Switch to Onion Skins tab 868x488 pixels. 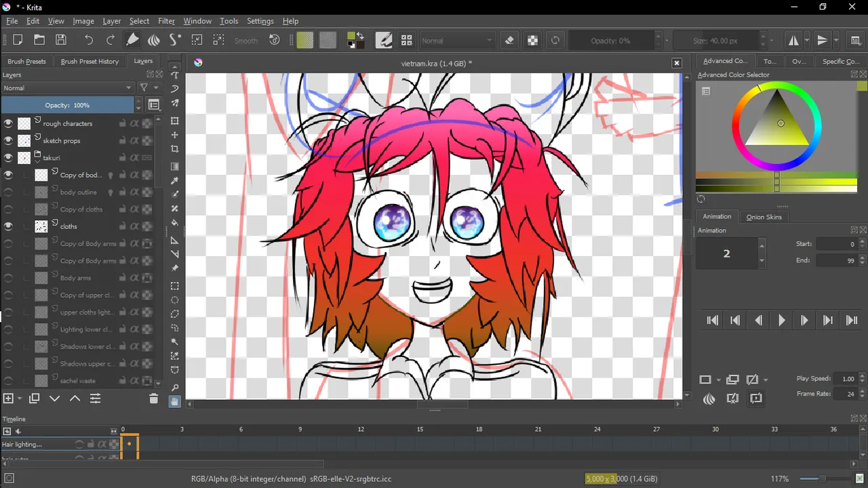coord(764,217)
